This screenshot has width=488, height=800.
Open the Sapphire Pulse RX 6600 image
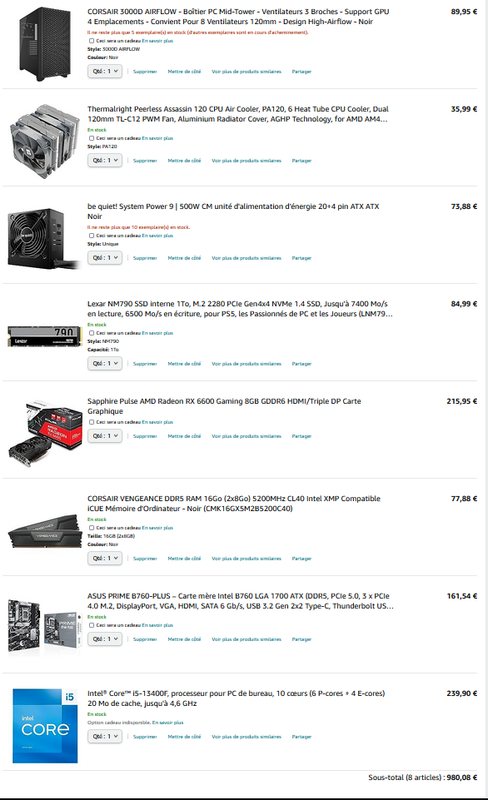point(45,433)
